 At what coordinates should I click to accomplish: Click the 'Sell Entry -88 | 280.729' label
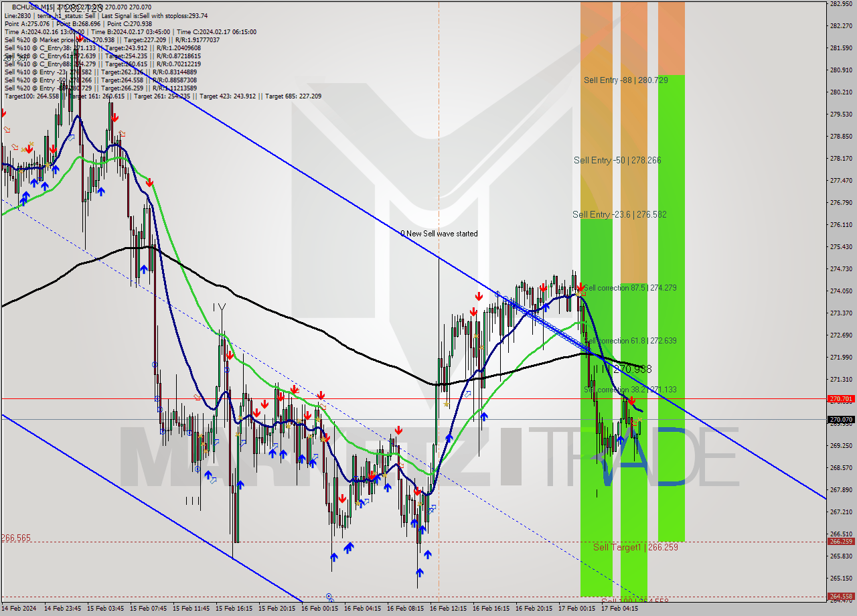[x=625, y=80]
